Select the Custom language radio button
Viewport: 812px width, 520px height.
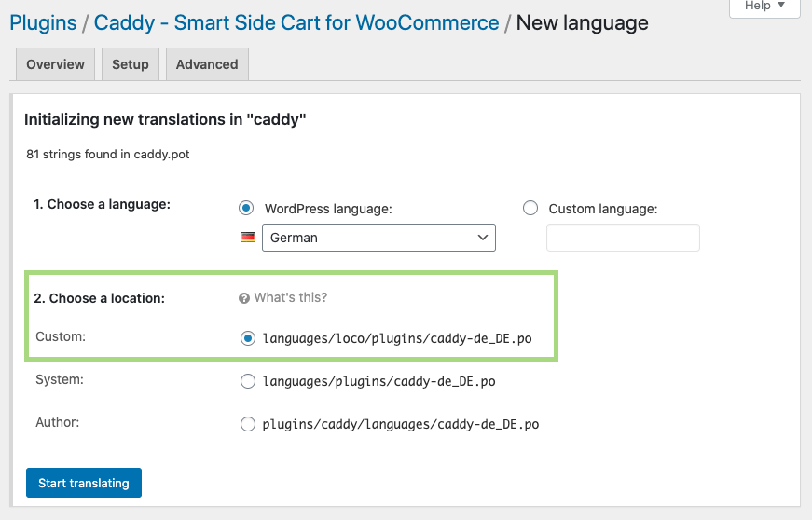[x=530, y=208]
